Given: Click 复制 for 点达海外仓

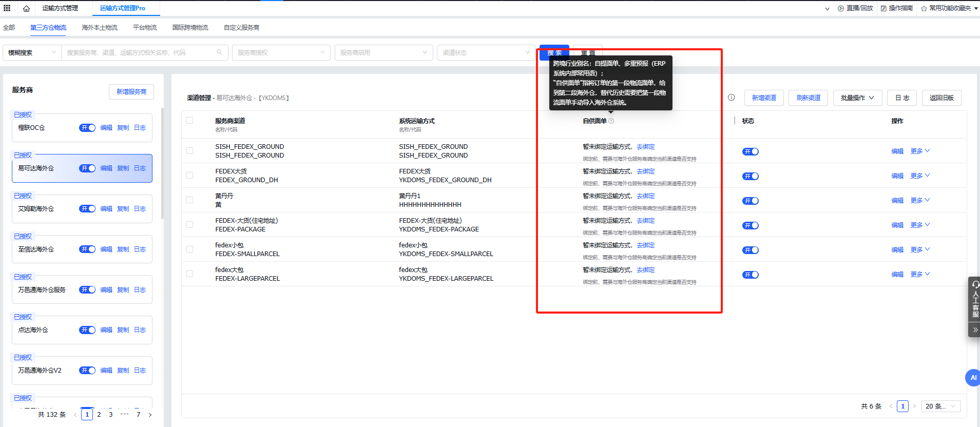Looking at the screenshot, I should pos(123,330).
